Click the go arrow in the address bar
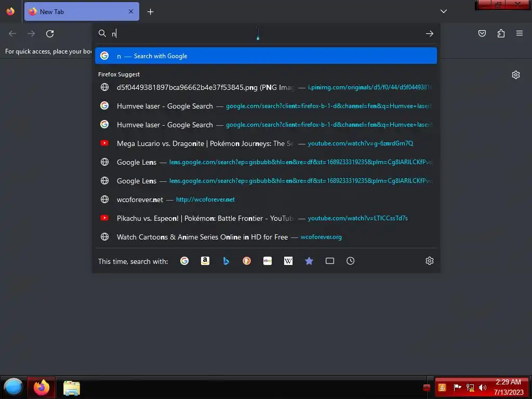Viewport: 532px width, 399px height. point(430,34)
